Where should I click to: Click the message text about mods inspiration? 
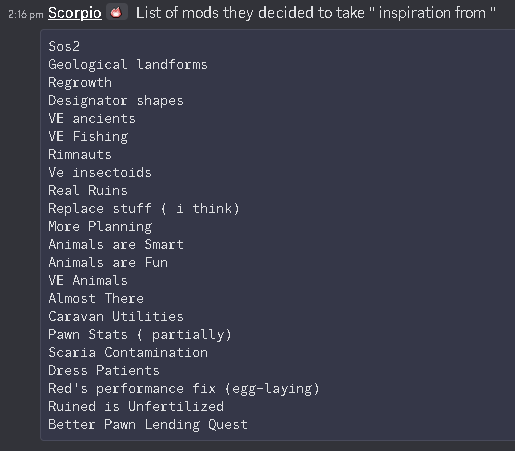click(x=316, y=13)
